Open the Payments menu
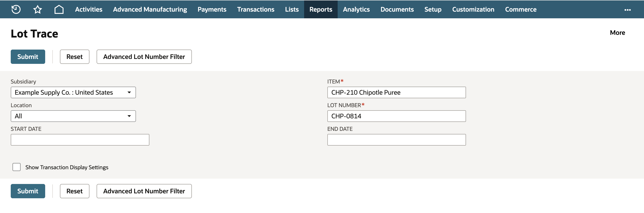Screen dimensions: 644x213 [x=212, y=9]
